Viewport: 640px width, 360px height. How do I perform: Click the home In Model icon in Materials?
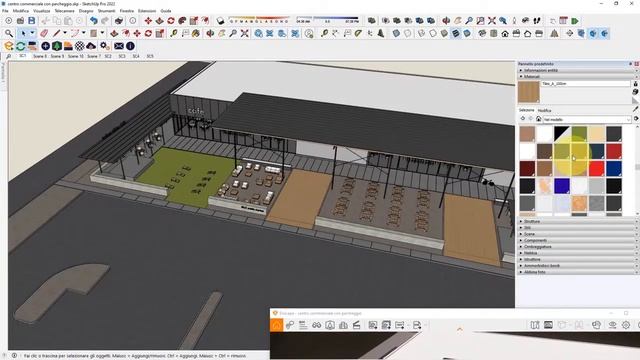tap(538, 119)
